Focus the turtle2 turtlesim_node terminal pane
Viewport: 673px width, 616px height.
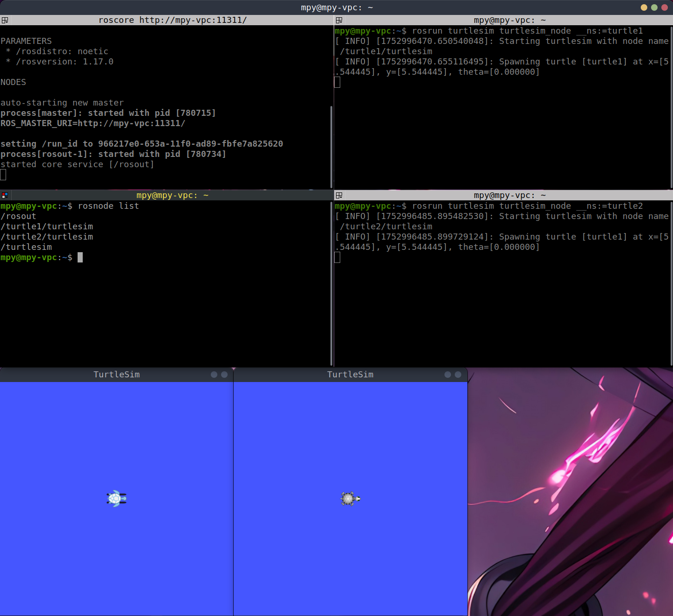click(x=502, y=304)
